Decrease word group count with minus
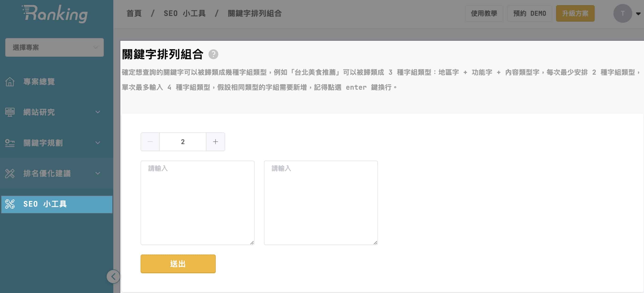This screenshot has width=644, height=293. click(x=150, y=142)
